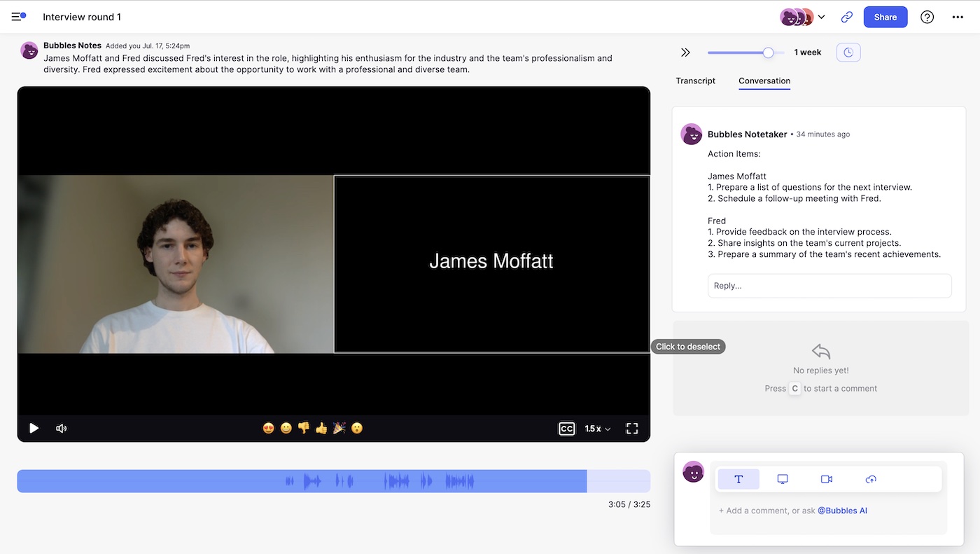This screenshot has height=554, width=980.
Task: Toggle closed captions CC
Action: (566, 429)
